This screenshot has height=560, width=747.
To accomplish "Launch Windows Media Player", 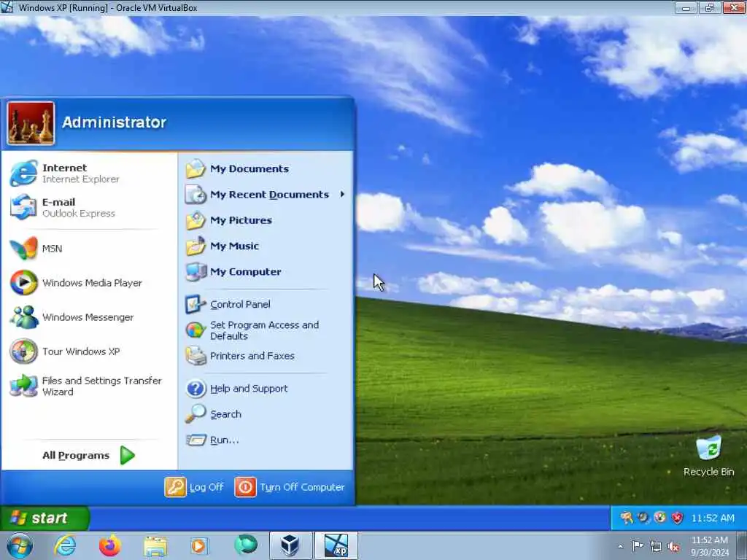I will pyautogui.click(x=89, y=283).
